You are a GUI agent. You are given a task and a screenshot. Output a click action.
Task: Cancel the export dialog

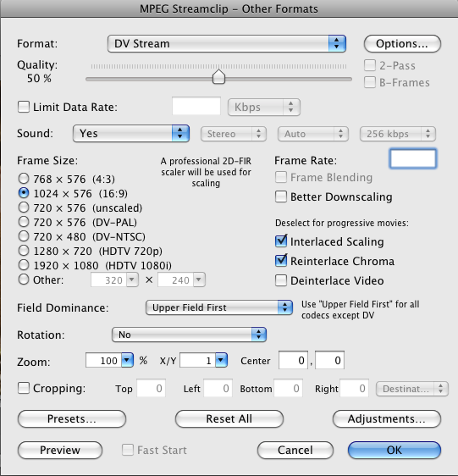click(x=295, y=451)
